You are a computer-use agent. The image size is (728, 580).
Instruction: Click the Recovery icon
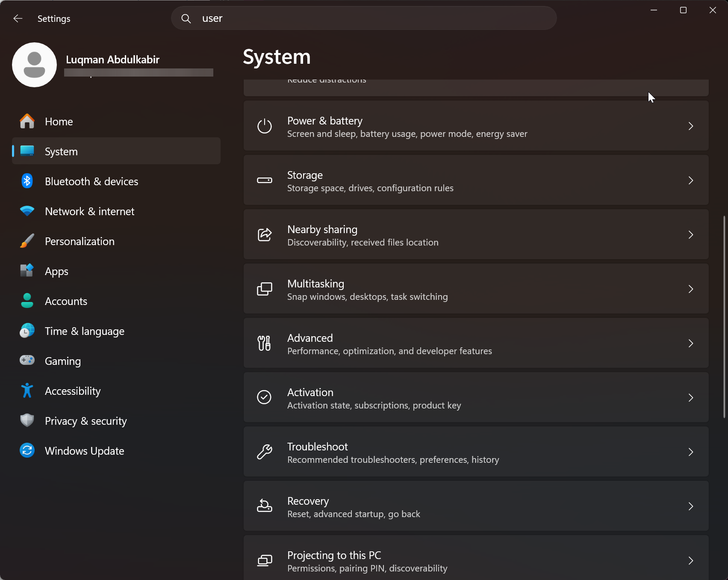click(x=265, y=506)
